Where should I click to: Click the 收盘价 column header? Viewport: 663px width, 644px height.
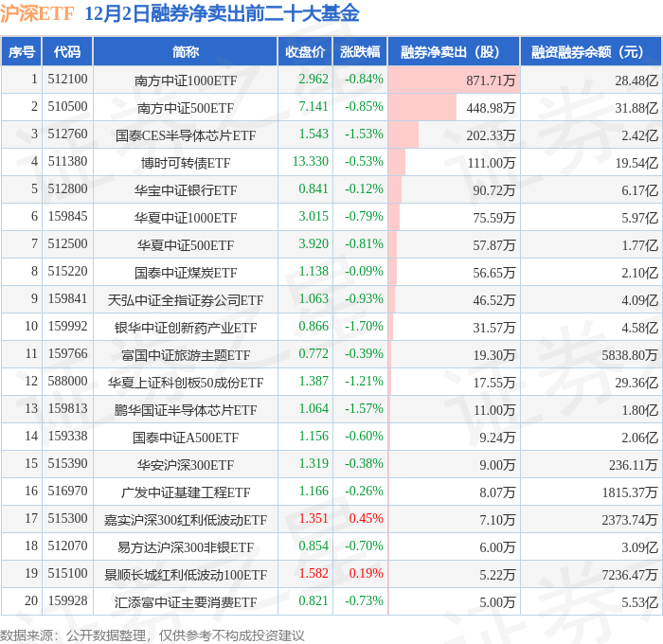pos(305,52)
